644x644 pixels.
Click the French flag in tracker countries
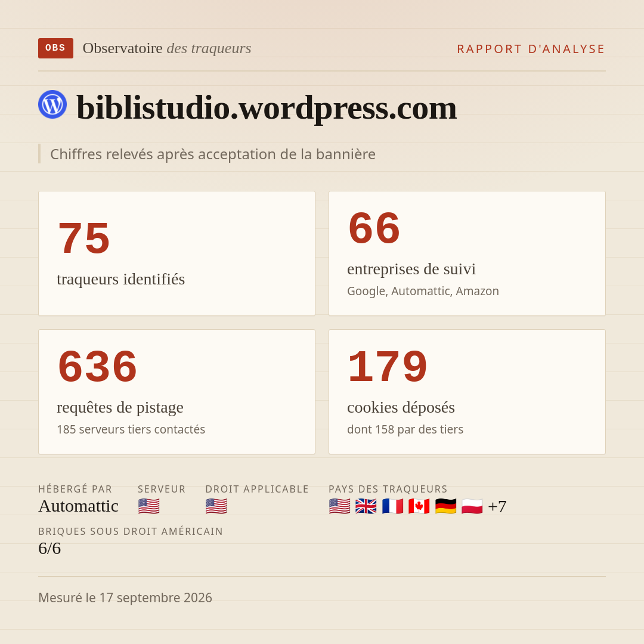pos(392,506)
